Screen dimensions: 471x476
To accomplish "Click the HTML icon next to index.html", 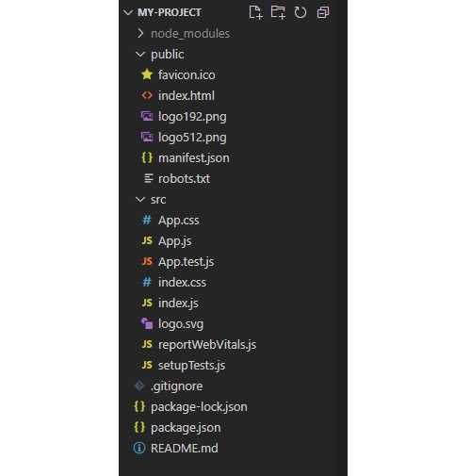I will click(x=147, y=95).
